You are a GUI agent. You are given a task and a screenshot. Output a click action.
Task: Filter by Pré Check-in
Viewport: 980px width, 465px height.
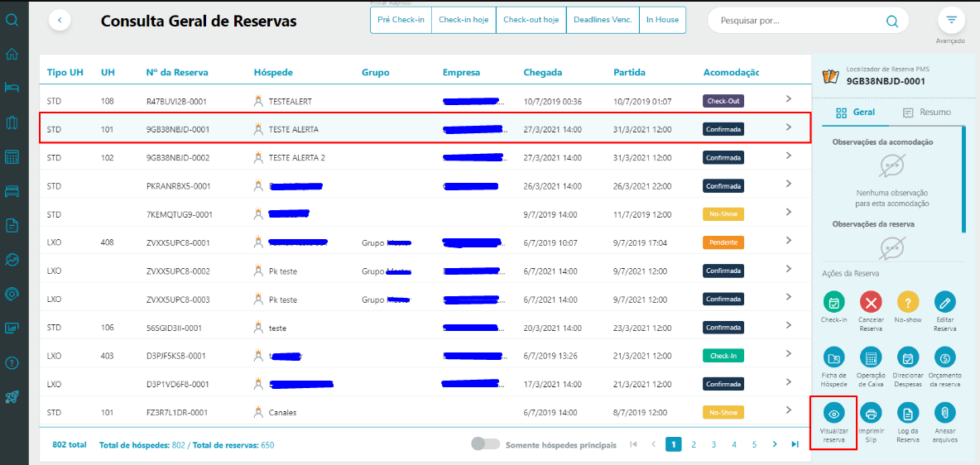tap(401, 20)
